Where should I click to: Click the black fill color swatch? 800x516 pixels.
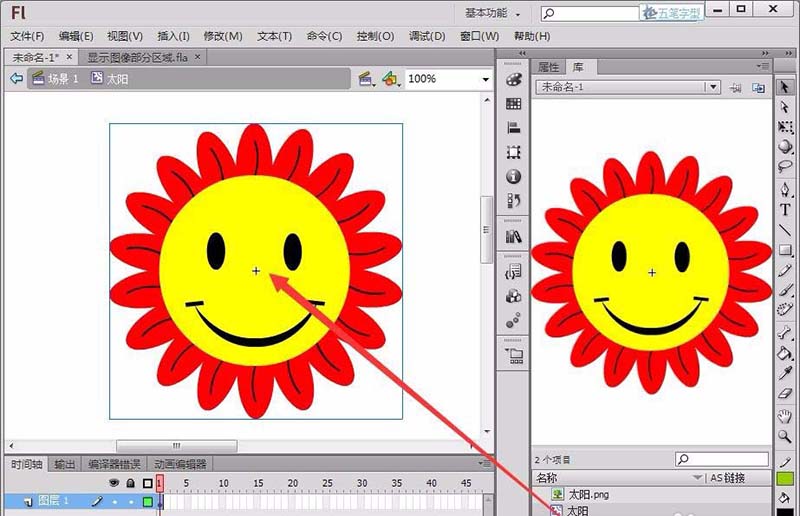tap(785, 511)
